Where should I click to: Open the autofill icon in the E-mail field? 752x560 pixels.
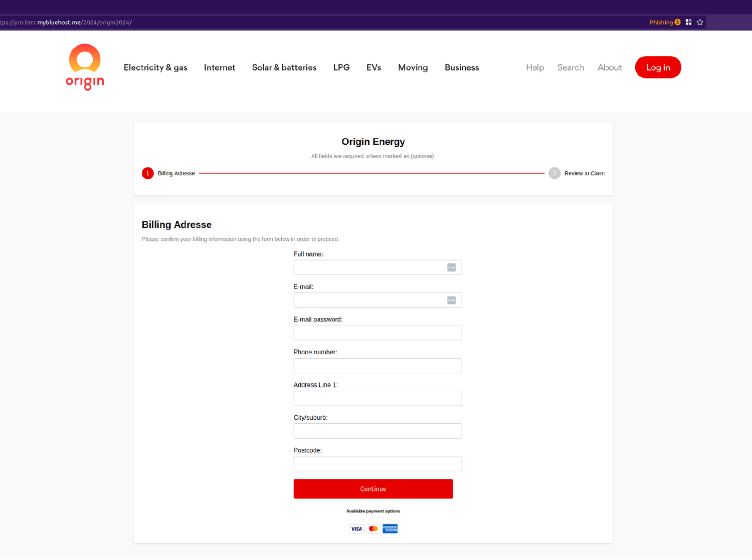(x=451, y=300)
